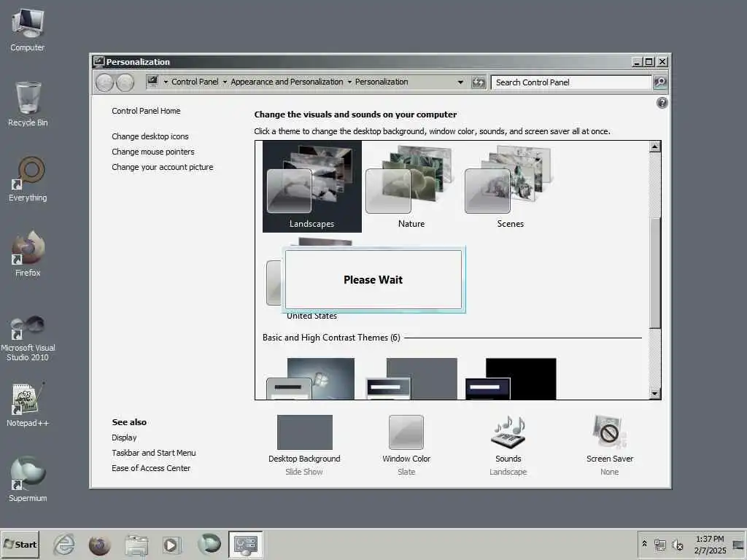747x560 pixels.
Task: Open the address bar history dropdown
Action: click(x=460, y=82)
